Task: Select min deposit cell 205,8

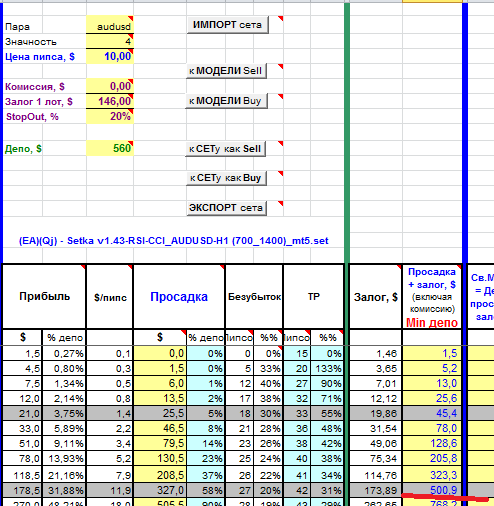Action: [432, 458]
